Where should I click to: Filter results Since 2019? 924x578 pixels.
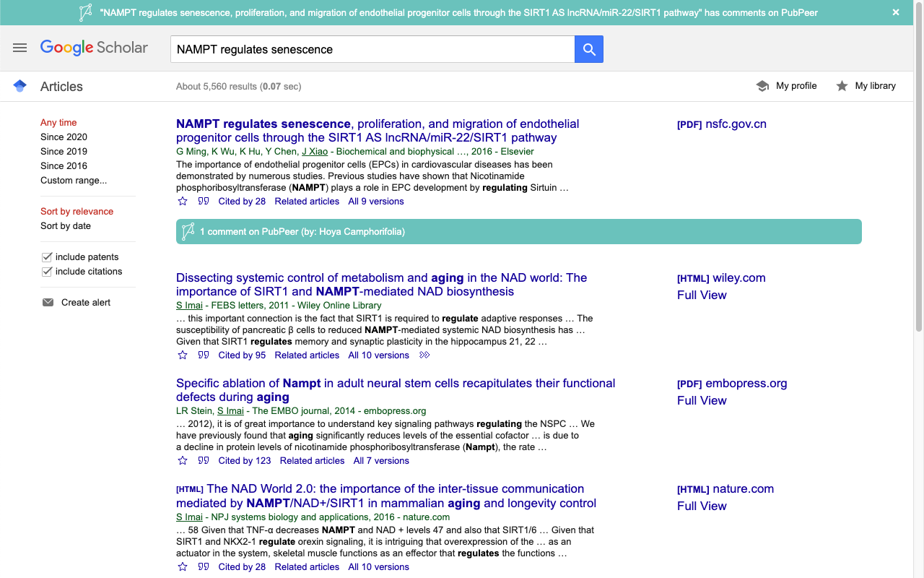(x=64, y=152)
